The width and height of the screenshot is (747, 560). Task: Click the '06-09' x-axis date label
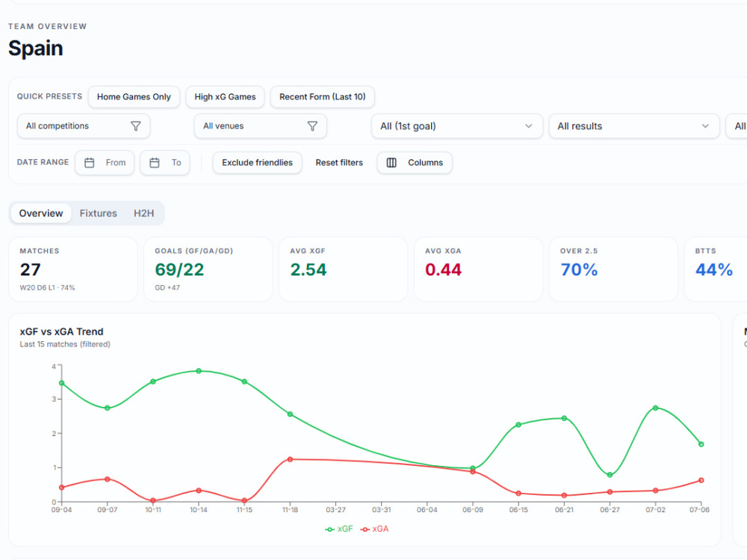pyautogui.click(x=473, y=509)
